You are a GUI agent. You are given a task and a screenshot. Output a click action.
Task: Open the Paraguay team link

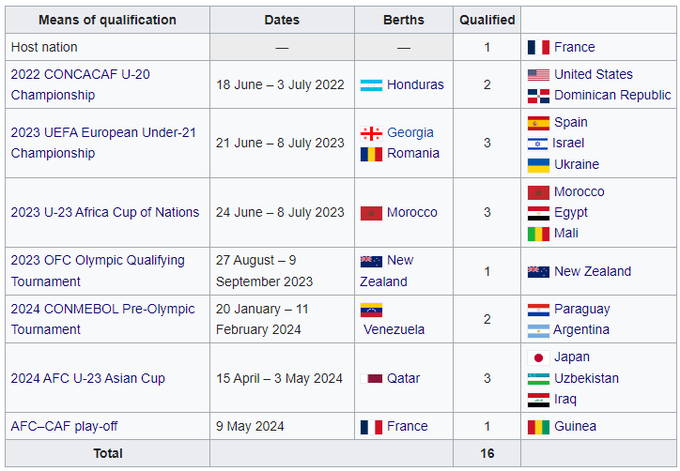582,309
